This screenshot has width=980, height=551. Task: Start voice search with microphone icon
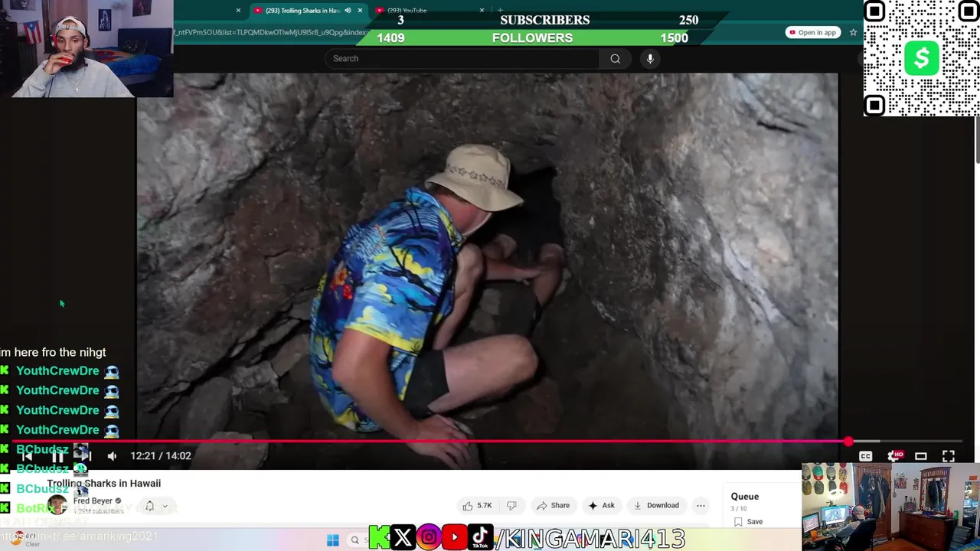[x=650, y=58]
